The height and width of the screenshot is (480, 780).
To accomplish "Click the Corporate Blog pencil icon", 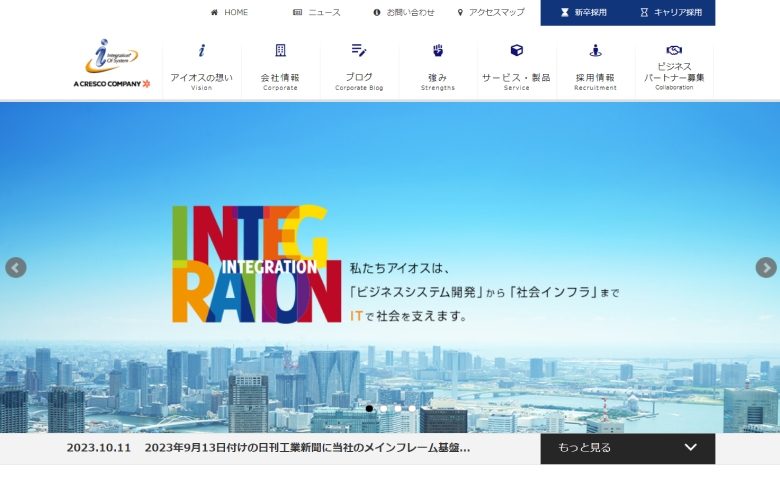I will [x=359, y=50].
